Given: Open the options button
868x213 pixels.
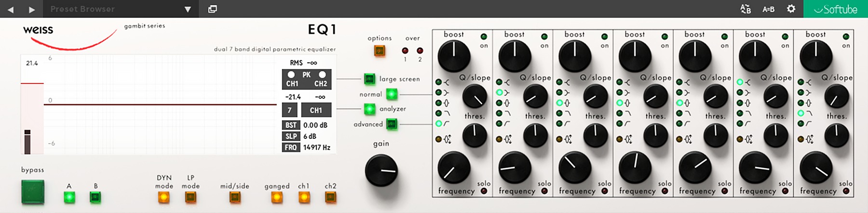Looking at the screenshot, I should (x=380, y=51).
